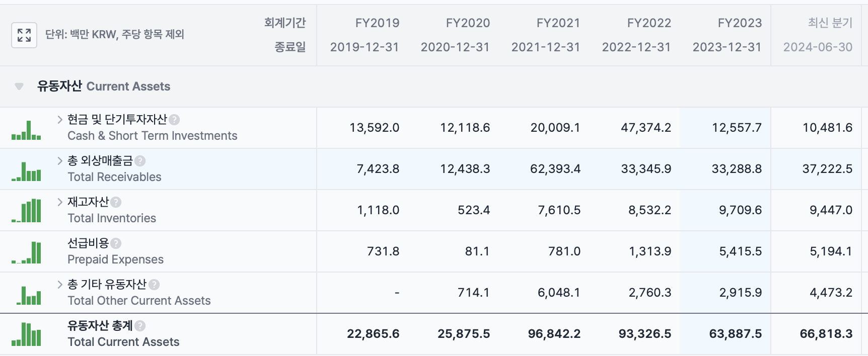
Task: Expand the 현금 및 단기투자자산 row
Action: tap(60, 119)
